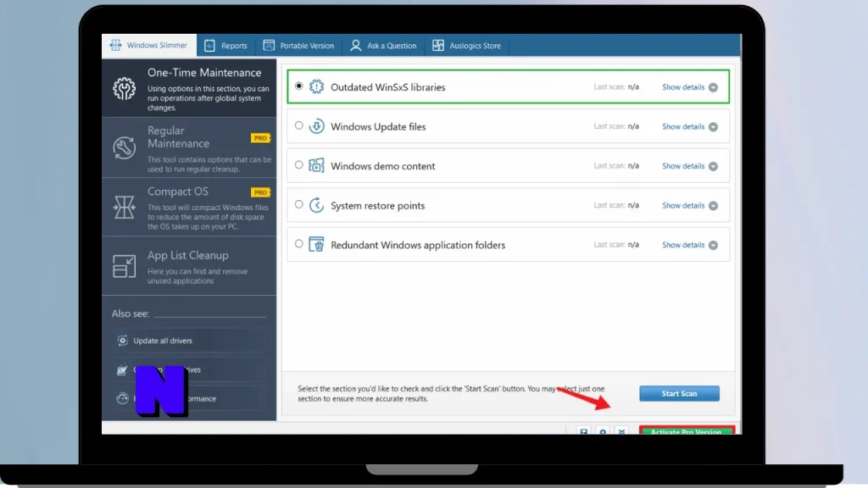868x488 pixels.
Task: Open the Ask a Question tab
Action: point(383,46)
